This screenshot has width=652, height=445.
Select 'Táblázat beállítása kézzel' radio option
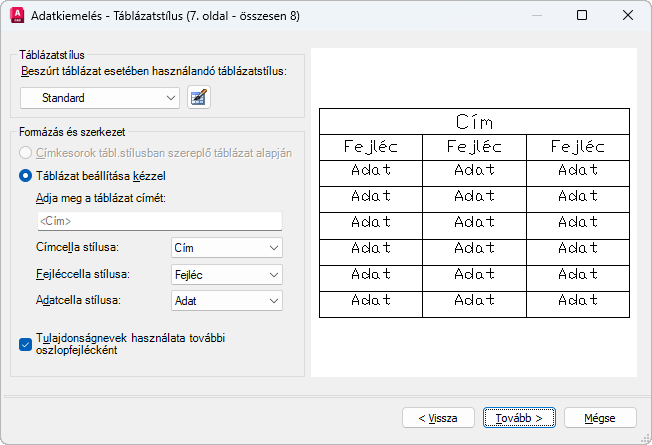(x=26, y=175)
